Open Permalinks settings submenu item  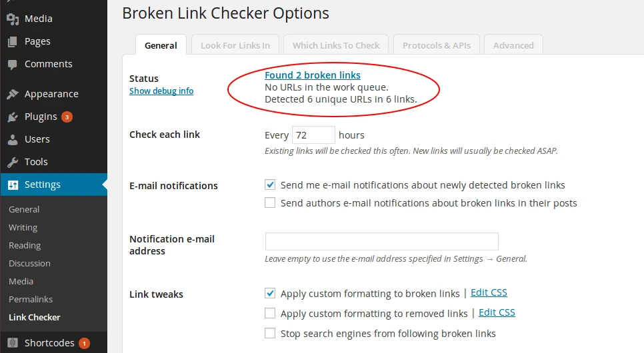pos(31,299)
